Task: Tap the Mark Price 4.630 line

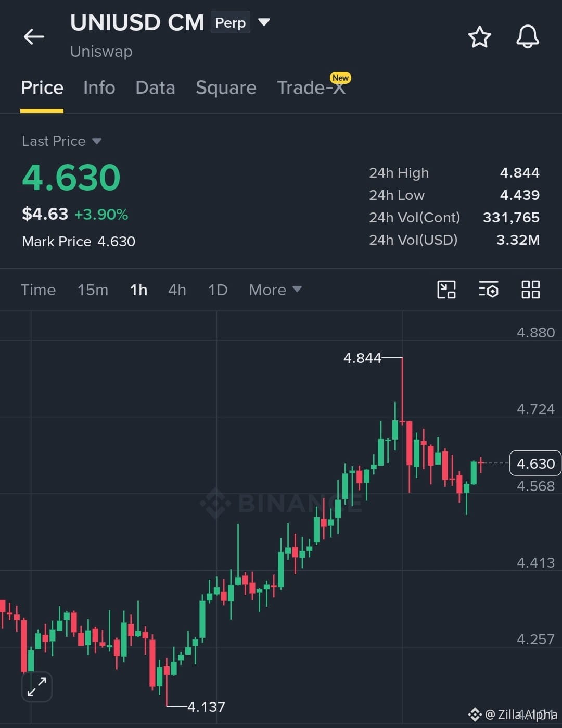Action: [79, 242]
